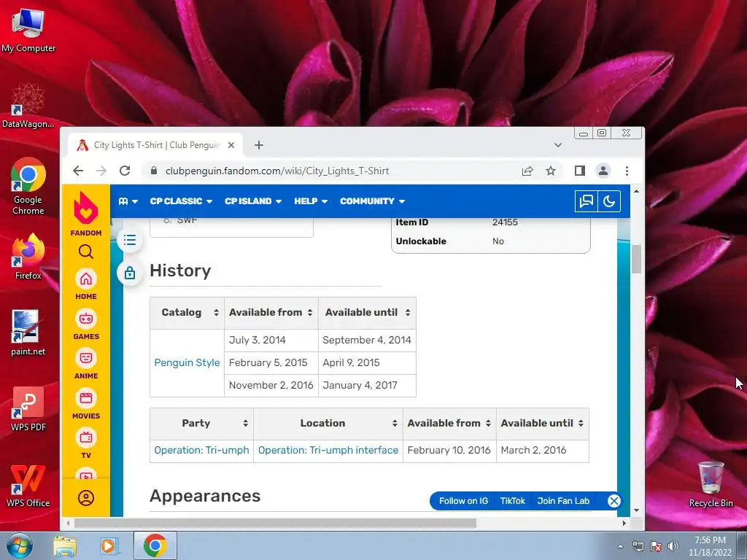Viewport: 747px width, 560px height.
Task: View site info padlock icon
Action: coord(153,171)
